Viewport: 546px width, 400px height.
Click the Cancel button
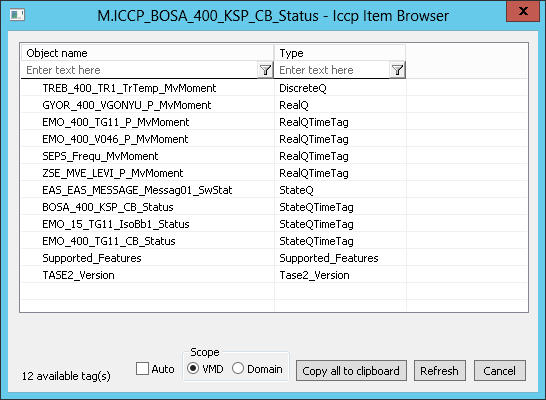click(x=500, y=371)
